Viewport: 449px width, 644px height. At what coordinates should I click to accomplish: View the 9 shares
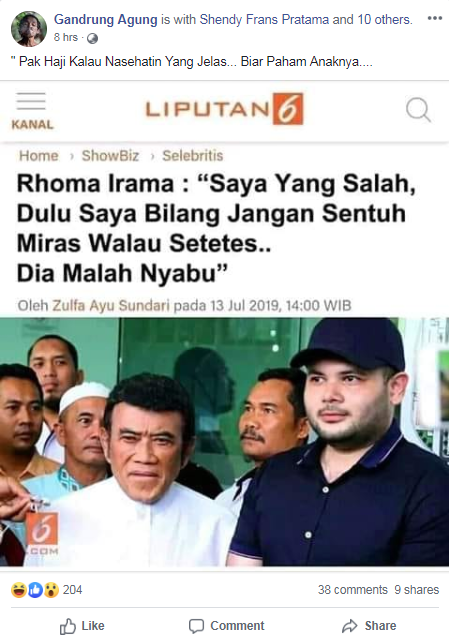point(417,590)
